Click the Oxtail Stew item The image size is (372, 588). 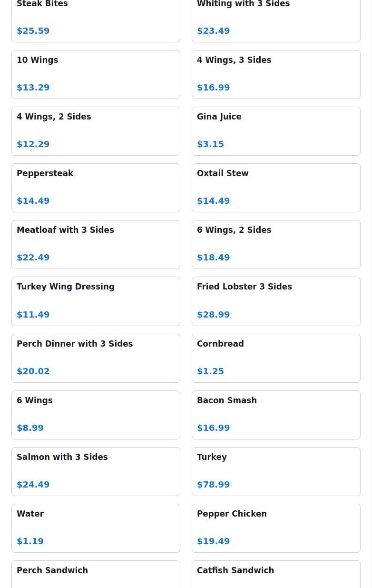[276, 188]
